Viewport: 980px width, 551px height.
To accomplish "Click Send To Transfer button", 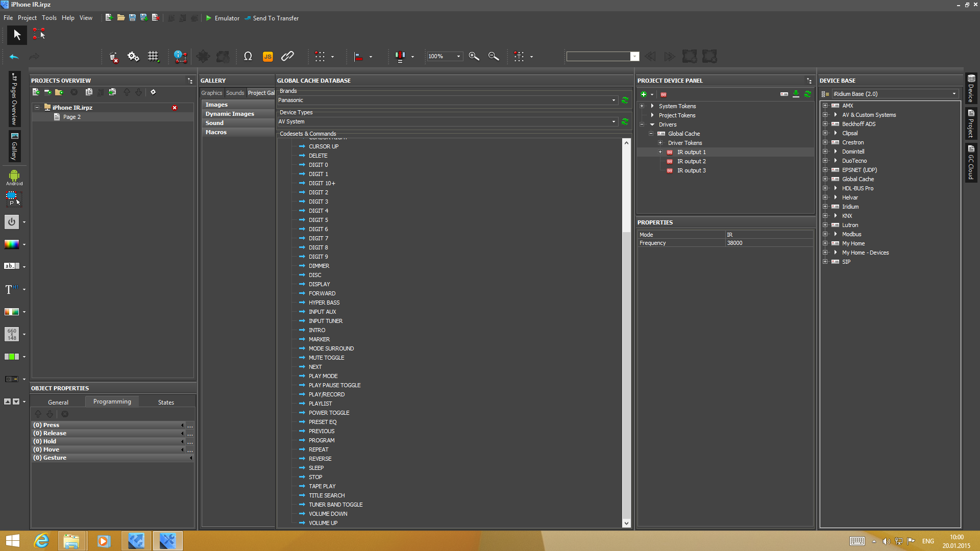I will click(272, 18).
